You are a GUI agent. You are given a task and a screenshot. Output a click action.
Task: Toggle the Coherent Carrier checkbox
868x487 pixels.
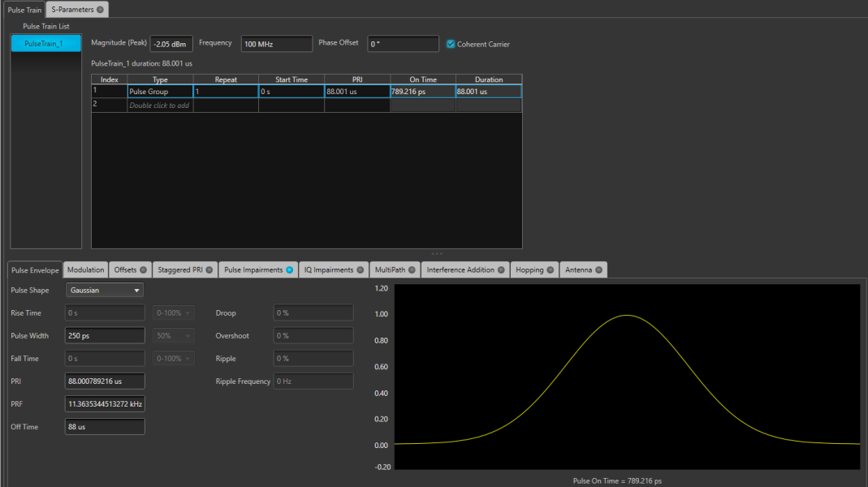click(451, 44)
